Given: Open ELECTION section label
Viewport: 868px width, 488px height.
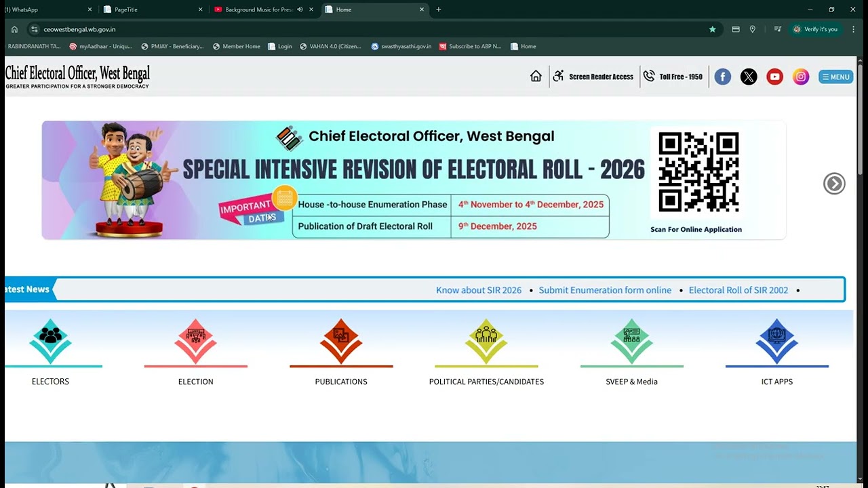Looking at the screenshot, I should point(195,382).
